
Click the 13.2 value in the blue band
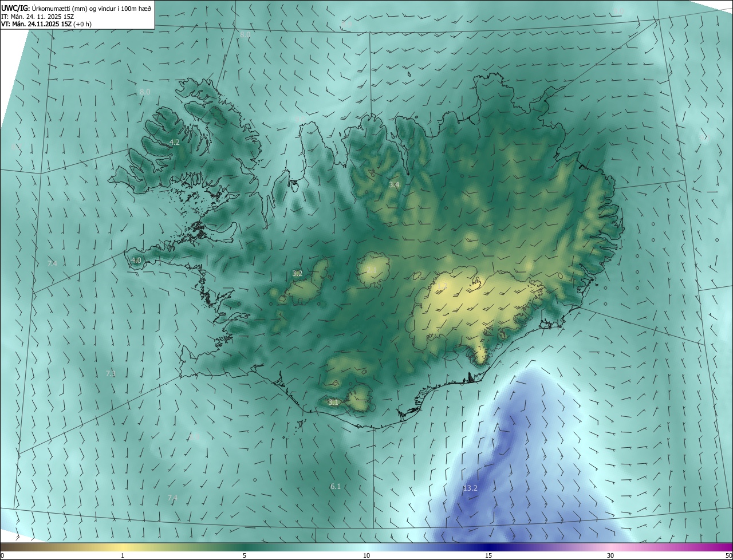coord(470,488)
